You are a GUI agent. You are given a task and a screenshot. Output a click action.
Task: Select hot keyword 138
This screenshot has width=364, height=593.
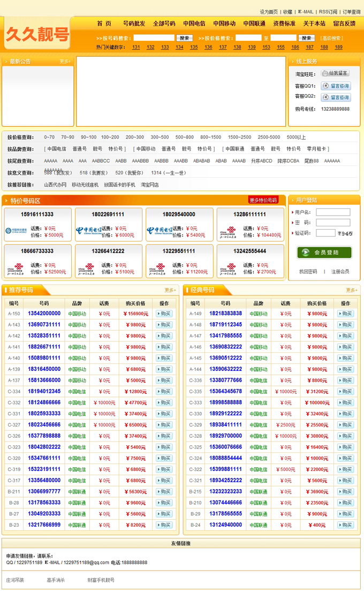[x=237, y=47]
